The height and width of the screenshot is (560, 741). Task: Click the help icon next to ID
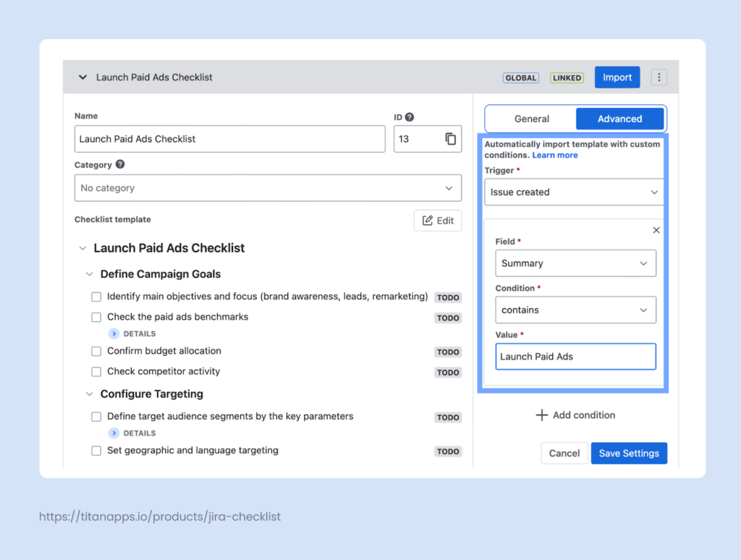[x=410, y=116]
